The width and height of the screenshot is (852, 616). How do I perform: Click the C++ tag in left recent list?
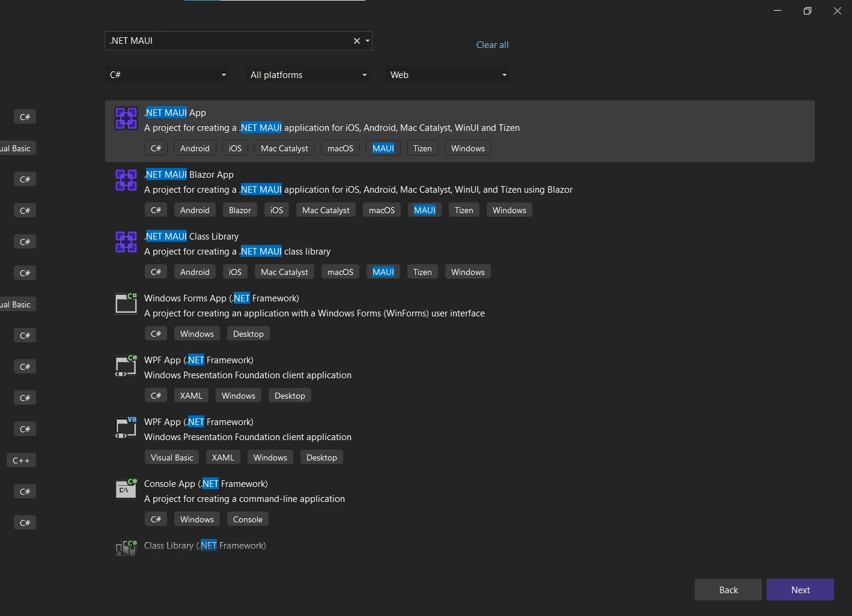click(21, 460)
